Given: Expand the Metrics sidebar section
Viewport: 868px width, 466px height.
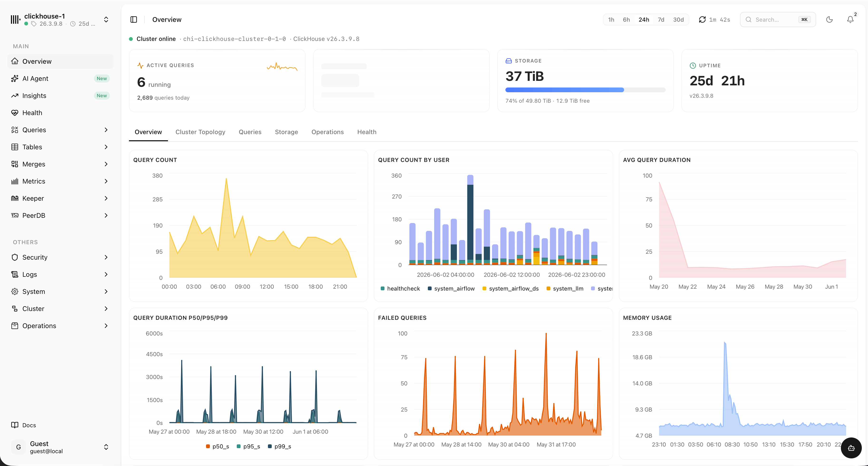Looking at the screenshot, I should pyautogui.click(x=106, y=181).
